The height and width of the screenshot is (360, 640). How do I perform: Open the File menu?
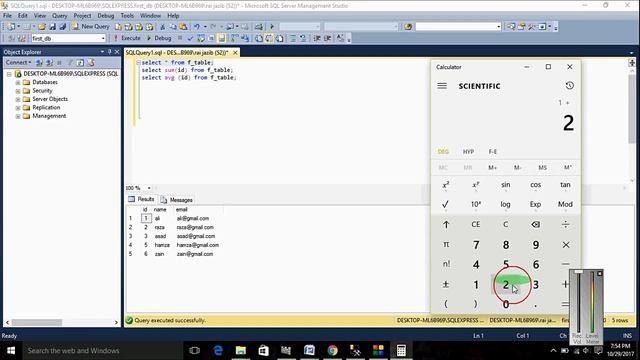tap(7, 16)
